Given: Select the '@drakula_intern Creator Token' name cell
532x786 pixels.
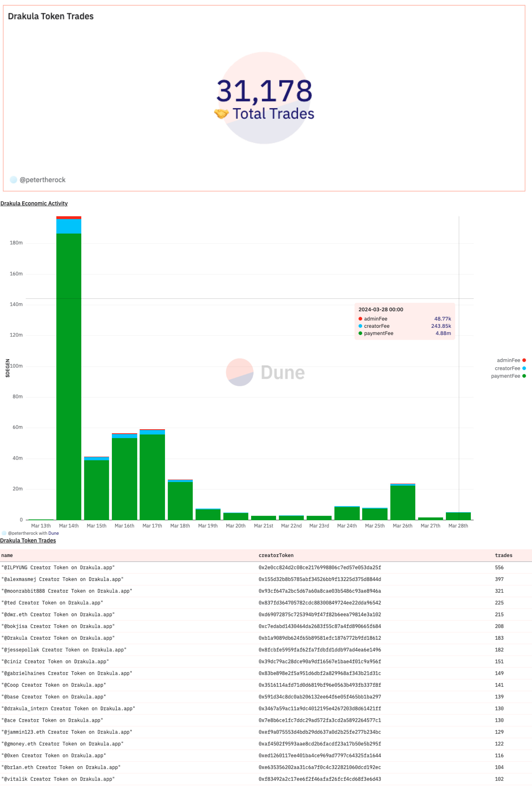Looking at the screenshot, I should pos(68,708).
